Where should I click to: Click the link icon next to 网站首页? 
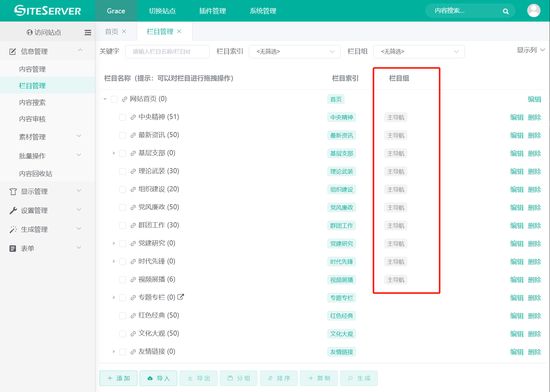[x=124, y=99]
